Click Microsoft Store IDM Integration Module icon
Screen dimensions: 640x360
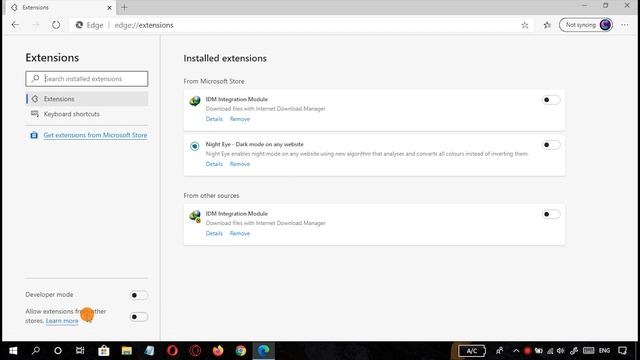coord(195,100)
